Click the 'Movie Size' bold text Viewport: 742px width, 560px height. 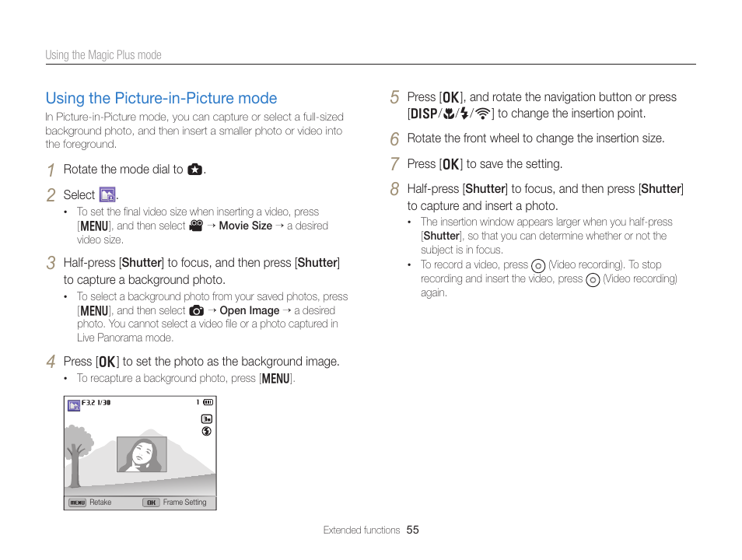tap(246, 226)
